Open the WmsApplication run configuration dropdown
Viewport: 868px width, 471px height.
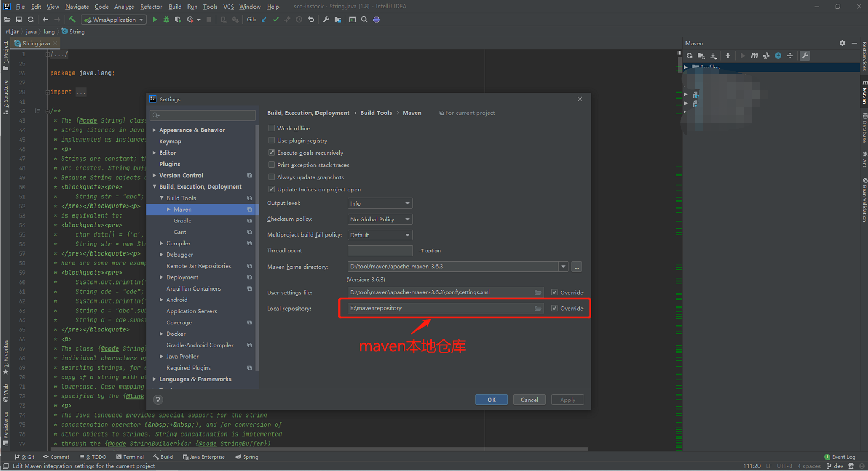pyautogui.click(x=114, y=20)
